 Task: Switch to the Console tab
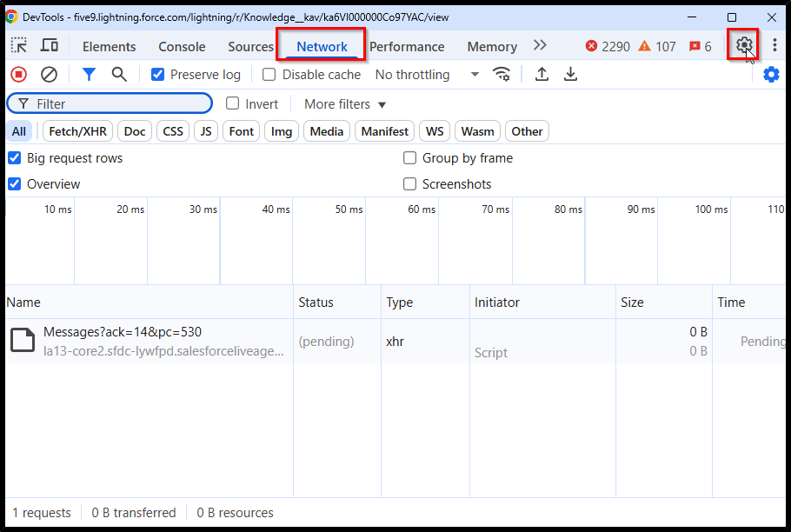[x=182, y=46]
